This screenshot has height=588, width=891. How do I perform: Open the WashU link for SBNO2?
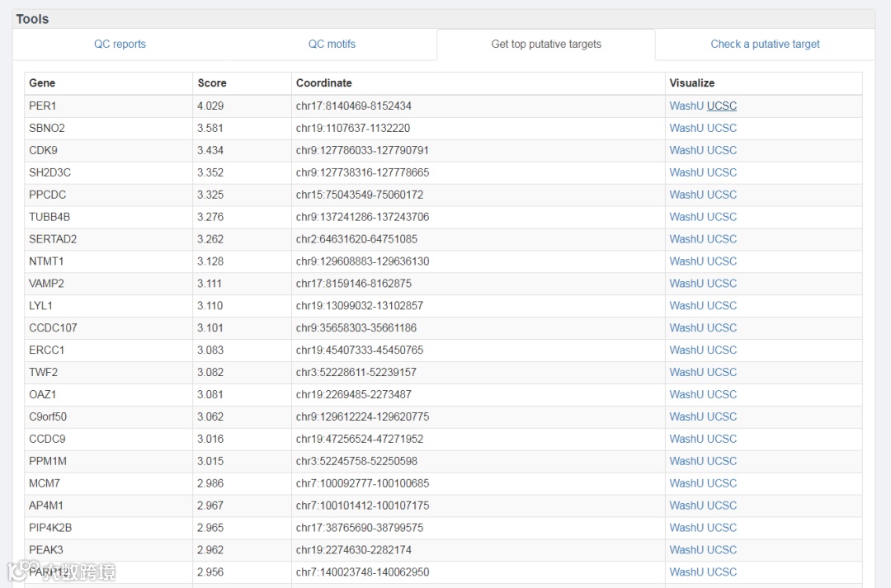[686, 128]
